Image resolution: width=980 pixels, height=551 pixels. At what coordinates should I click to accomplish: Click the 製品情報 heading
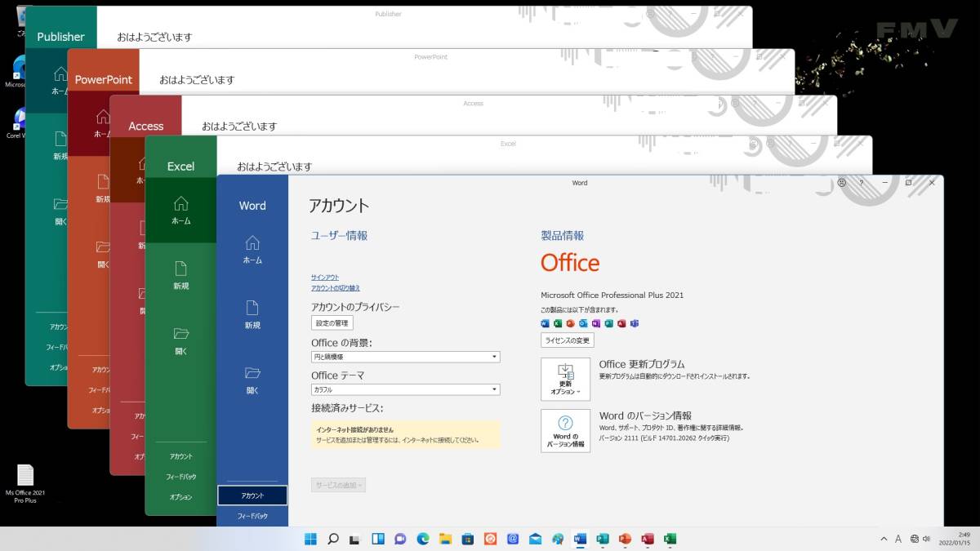(563, 236)
